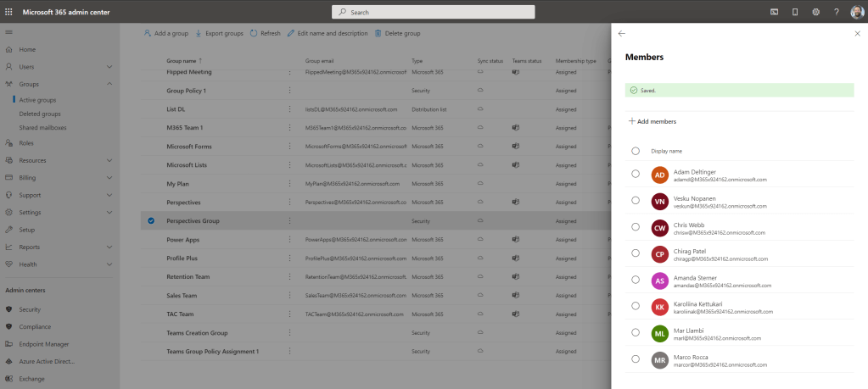Click Add members button
The image size is (868, 389).
[652, 121]
